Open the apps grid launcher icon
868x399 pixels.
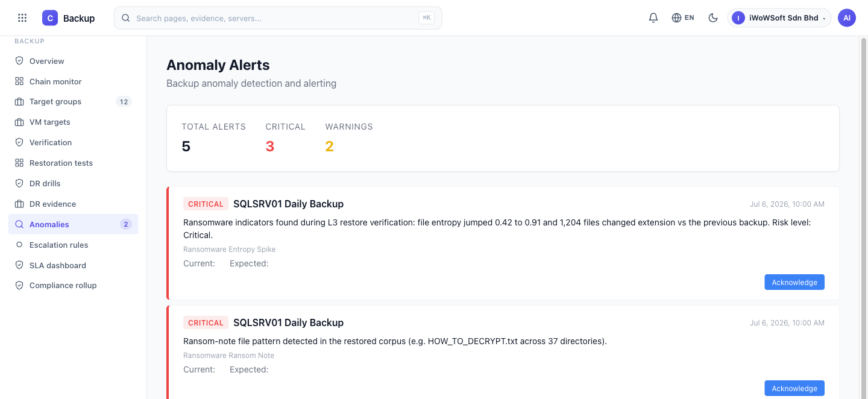coord(22,18)
